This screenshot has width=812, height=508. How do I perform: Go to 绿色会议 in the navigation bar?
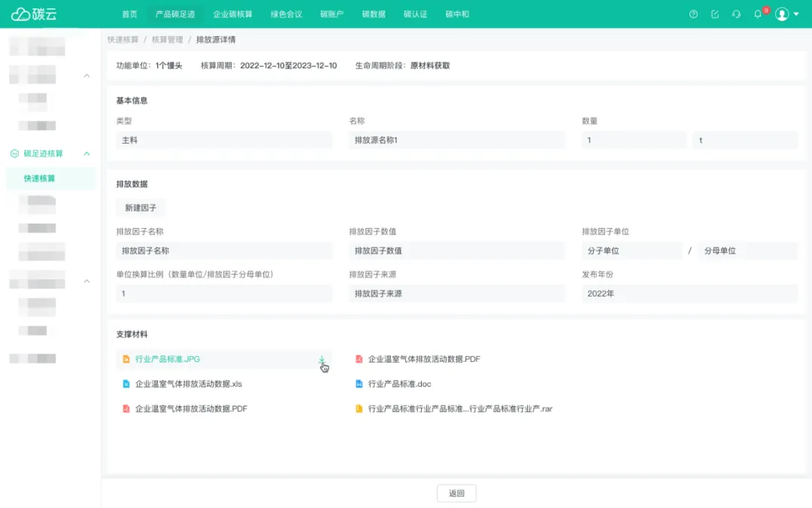coord(286,14)
